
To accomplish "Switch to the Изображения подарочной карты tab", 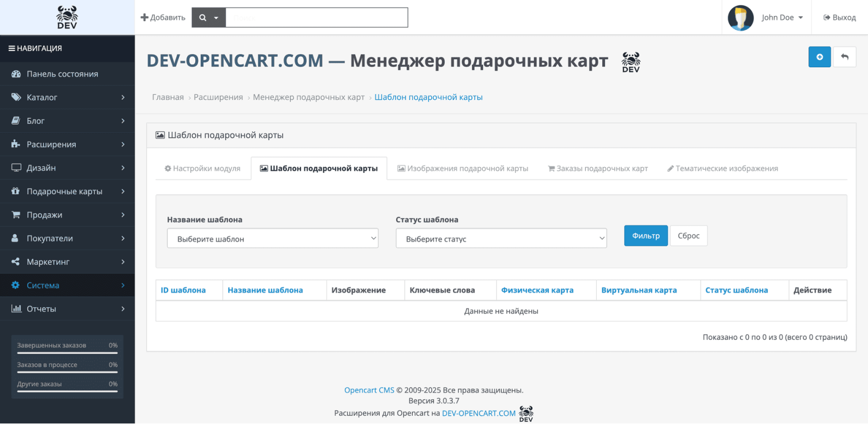I will (463, 169).
